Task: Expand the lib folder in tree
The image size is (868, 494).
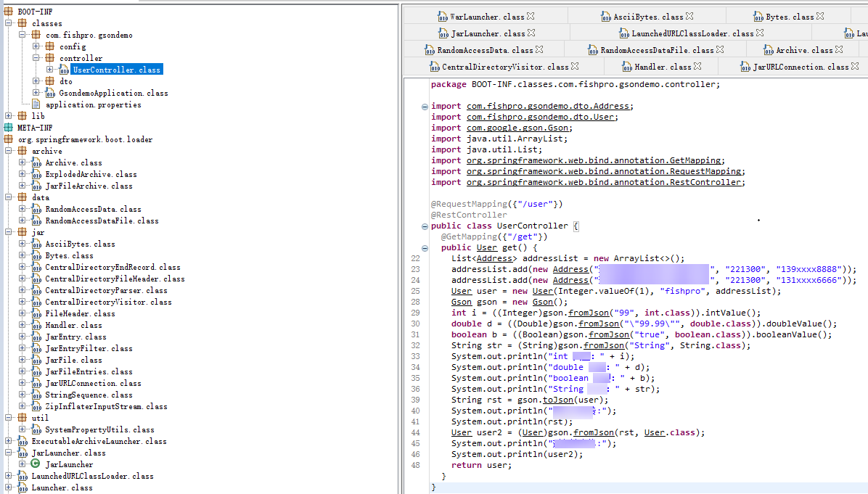Action: tap(8, 116)
